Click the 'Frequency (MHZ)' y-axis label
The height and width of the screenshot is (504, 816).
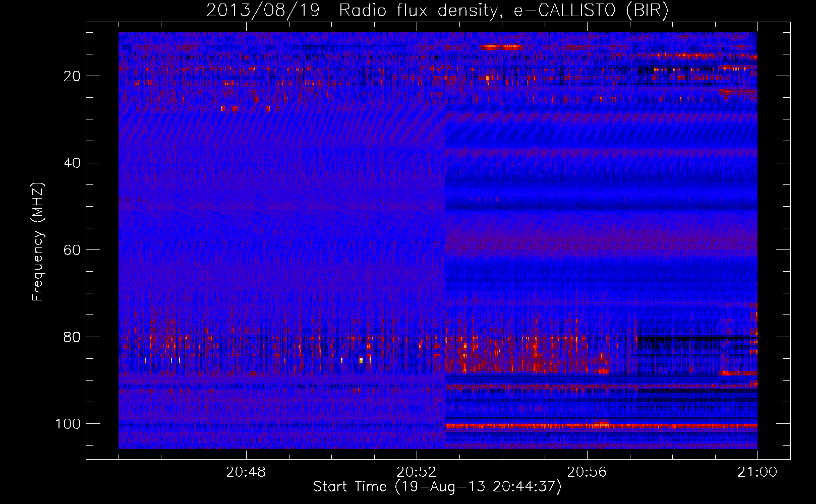pos(38,242)
